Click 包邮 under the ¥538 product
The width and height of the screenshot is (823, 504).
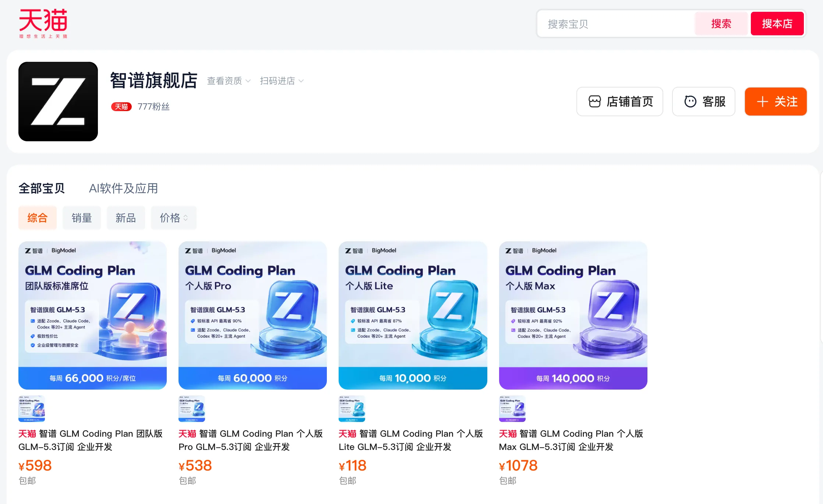click(x=187, y=481)
